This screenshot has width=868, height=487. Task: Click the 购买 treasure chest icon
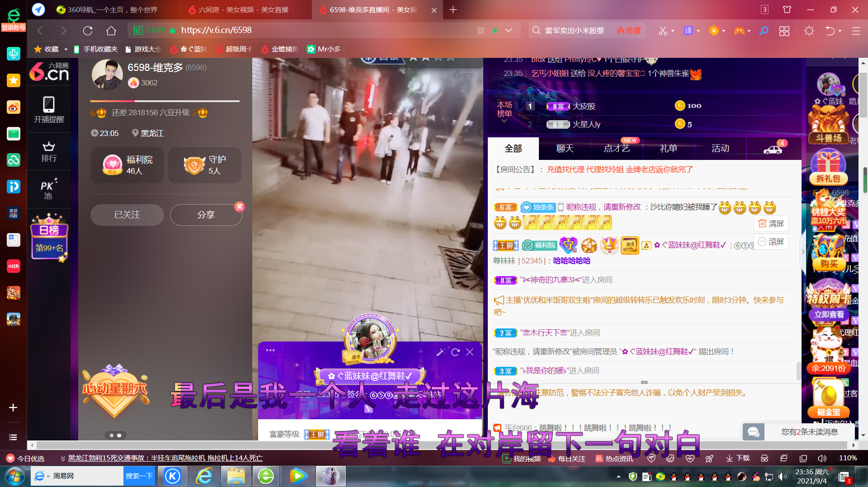pos(828,252)
